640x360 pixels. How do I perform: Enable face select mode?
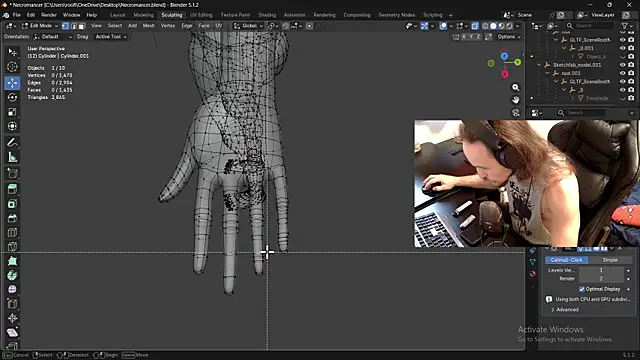pos(82,26)
